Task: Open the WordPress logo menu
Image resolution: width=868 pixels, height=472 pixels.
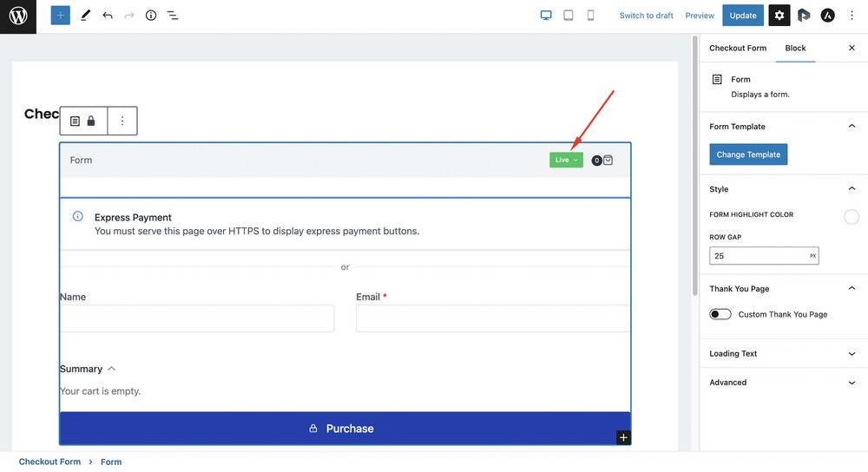Action: point(17,16)
